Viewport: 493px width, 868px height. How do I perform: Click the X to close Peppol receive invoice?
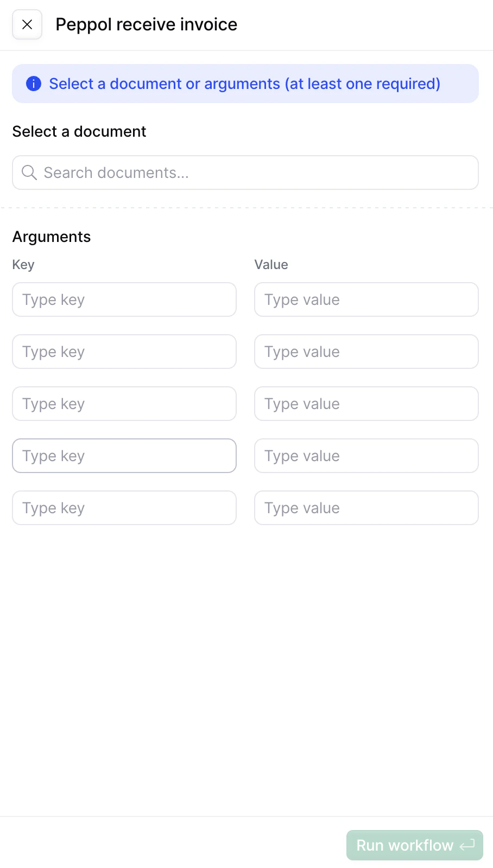coord(27,24)
